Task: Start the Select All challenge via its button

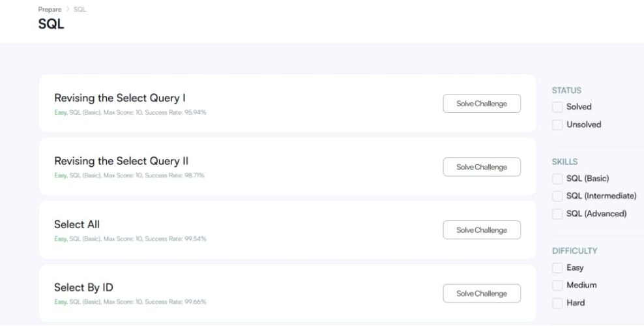Action: [482, 230]
